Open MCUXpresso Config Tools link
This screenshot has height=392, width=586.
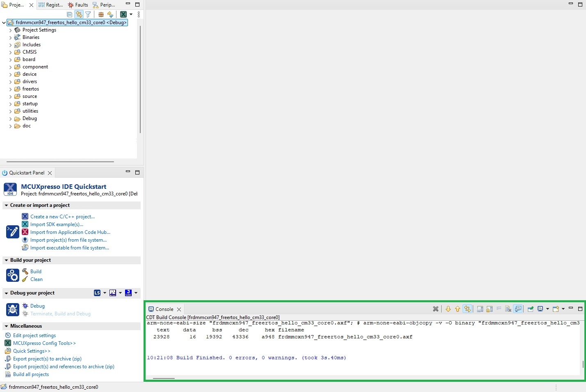[44, 343]
